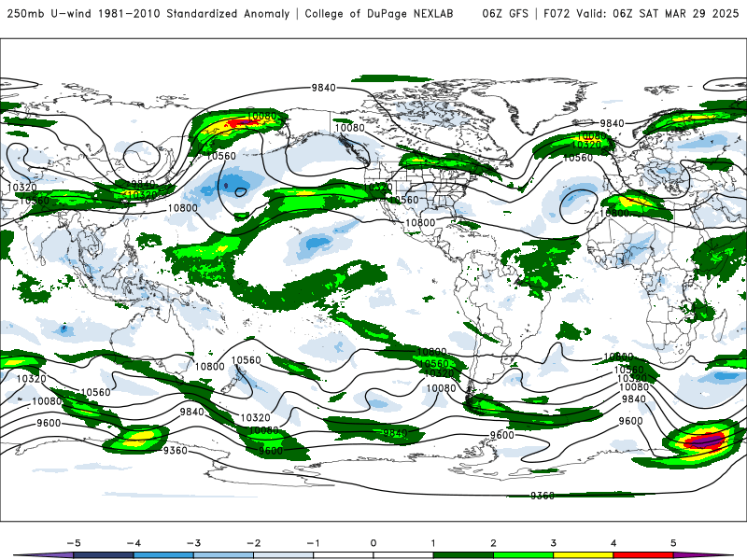Click the "-2" color scale label
Viewport: 747px width, 560px height.
pyautogui.click(x=253, y=543)
